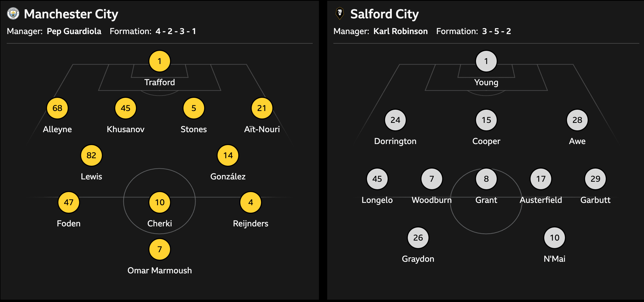Viewport: 644px width, 302px height.
Task: Click the Austerfield player name label
Action: 541,200
